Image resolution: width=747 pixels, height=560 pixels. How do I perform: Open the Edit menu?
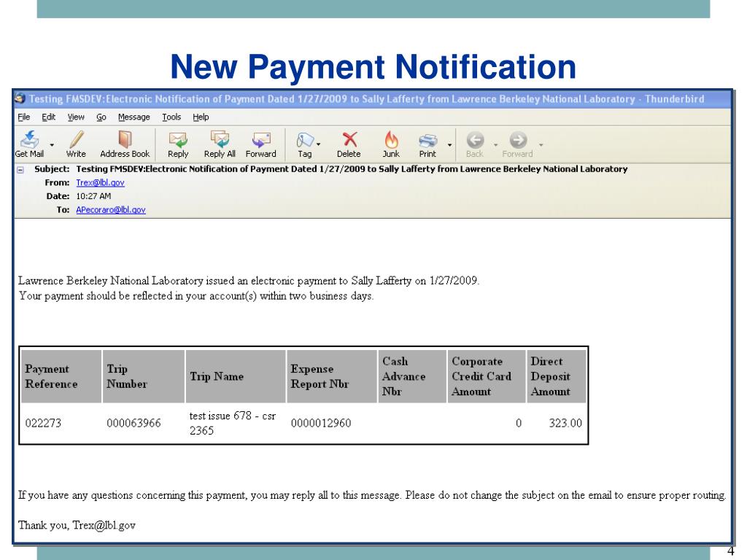pos(48,117)
